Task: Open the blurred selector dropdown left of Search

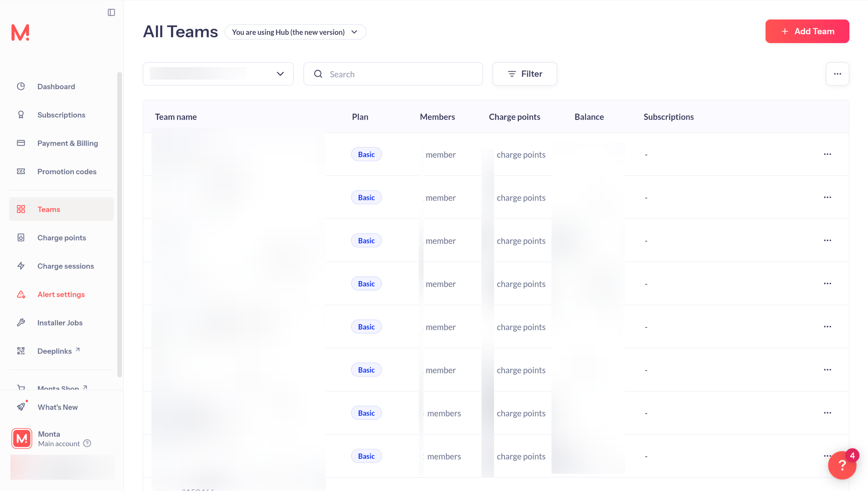Action: click(x=218, y=74)
